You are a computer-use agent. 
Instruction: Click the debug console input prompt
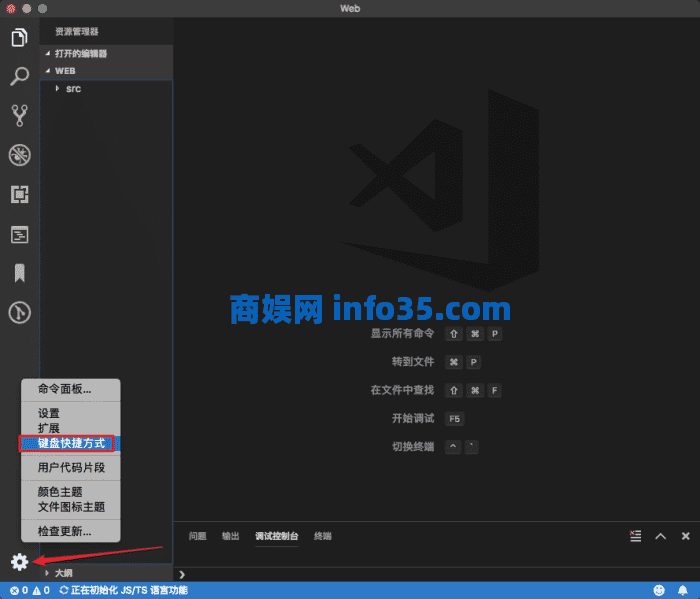[438, 574]
